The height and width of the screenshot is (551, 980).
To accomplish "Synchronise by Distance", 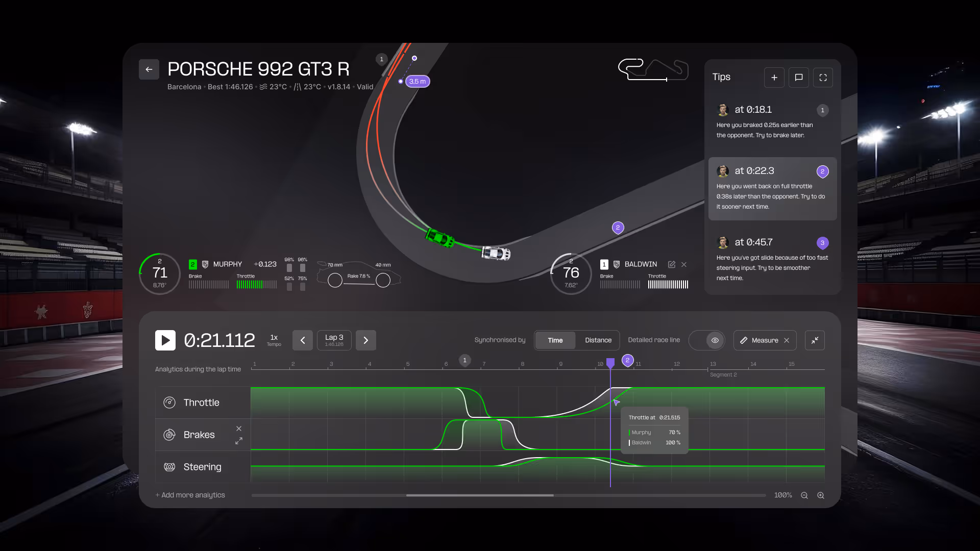I will pyautogui.click(x=598, y=340).
